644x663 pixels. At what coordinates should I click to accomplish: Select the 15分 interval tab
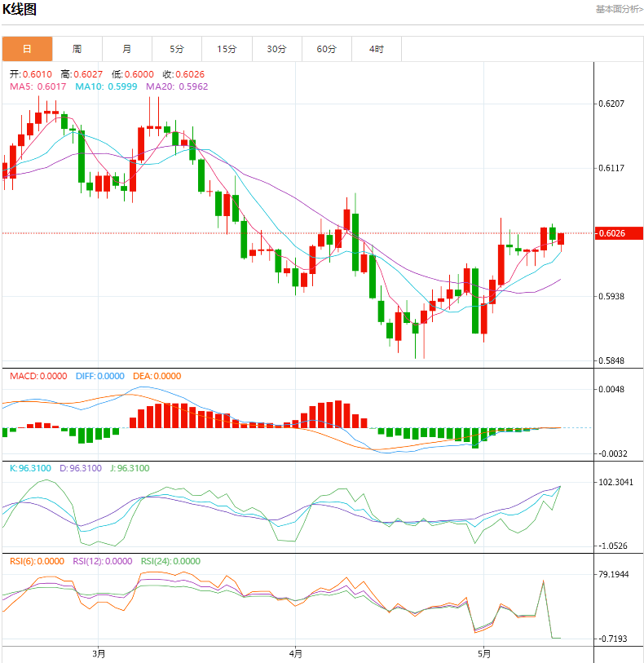coord(227,49)
